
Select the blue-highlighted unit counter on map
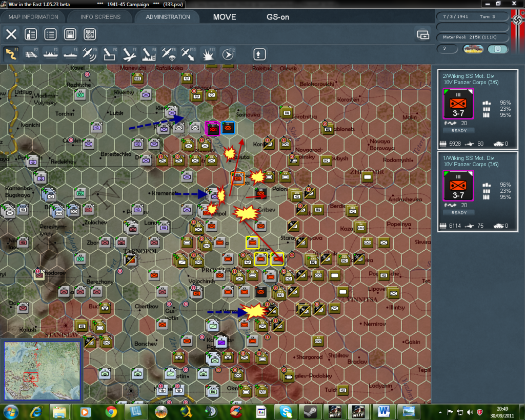[228, 128]
